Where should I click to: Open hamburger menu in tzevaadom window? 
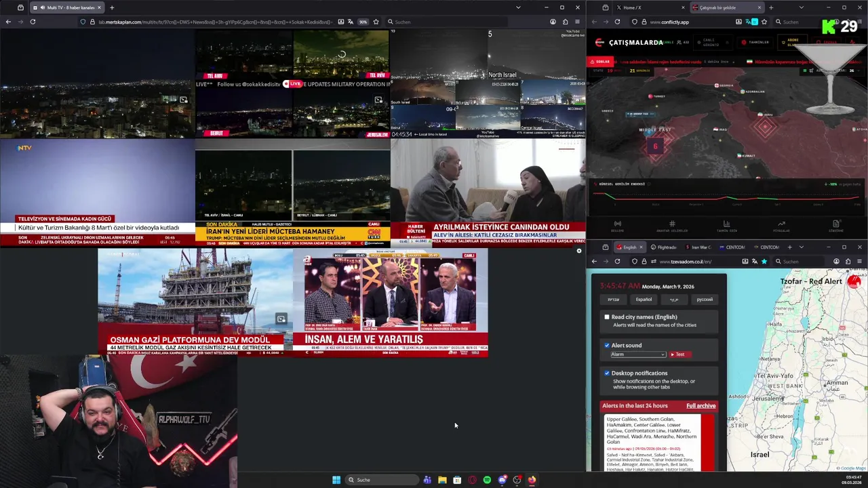[859, 262]
